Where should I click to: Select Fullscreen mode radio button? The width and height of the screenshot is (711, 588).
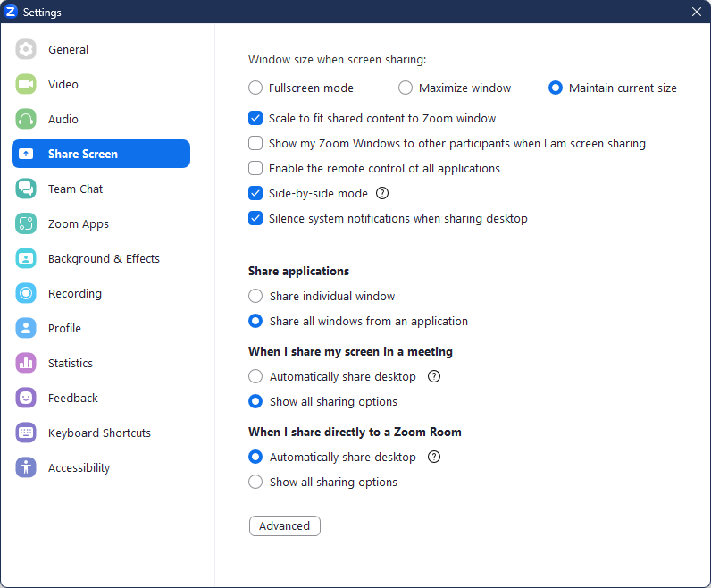255,88
